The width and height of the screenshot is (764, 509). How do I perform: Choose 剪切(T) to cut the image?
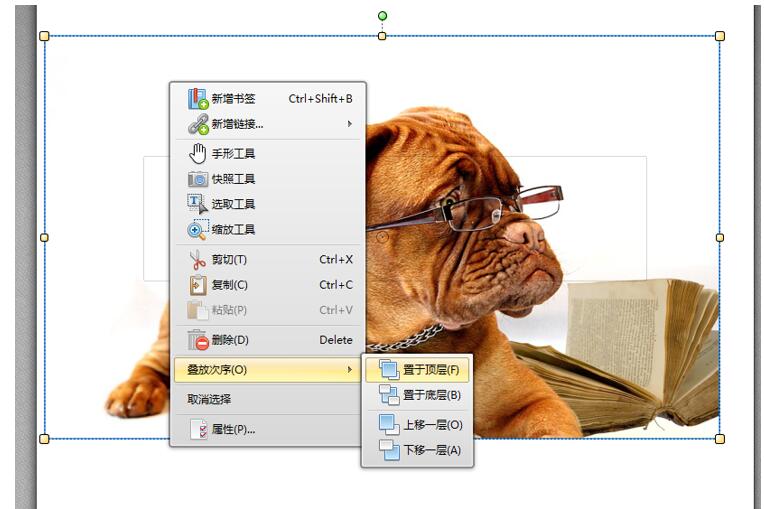(x=267, y=260)
